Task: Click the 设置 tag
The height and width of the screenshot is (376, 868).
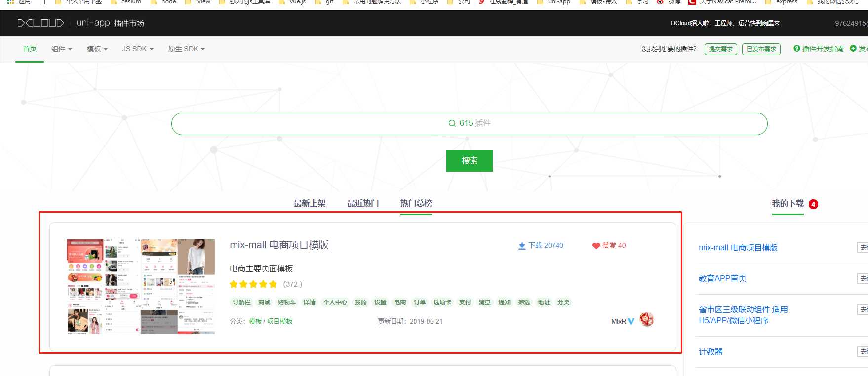Action: 381,302
